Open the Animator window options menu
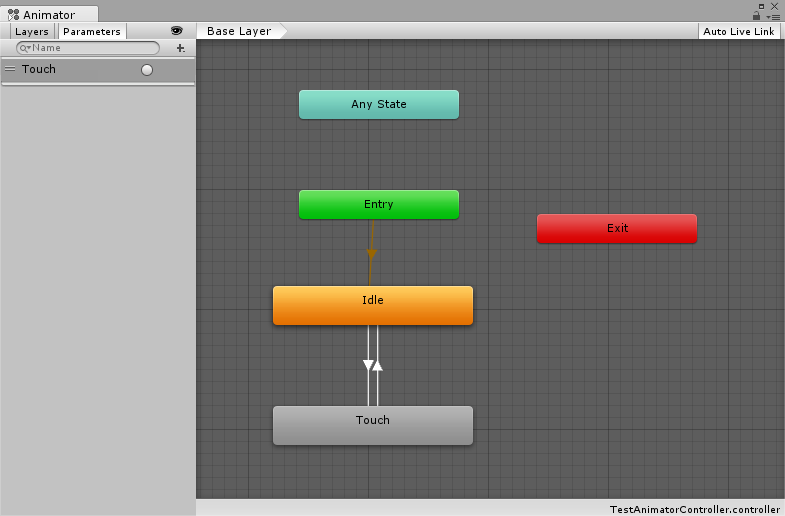Viewport: 785px width, 516px height. [x=773, y=16]
